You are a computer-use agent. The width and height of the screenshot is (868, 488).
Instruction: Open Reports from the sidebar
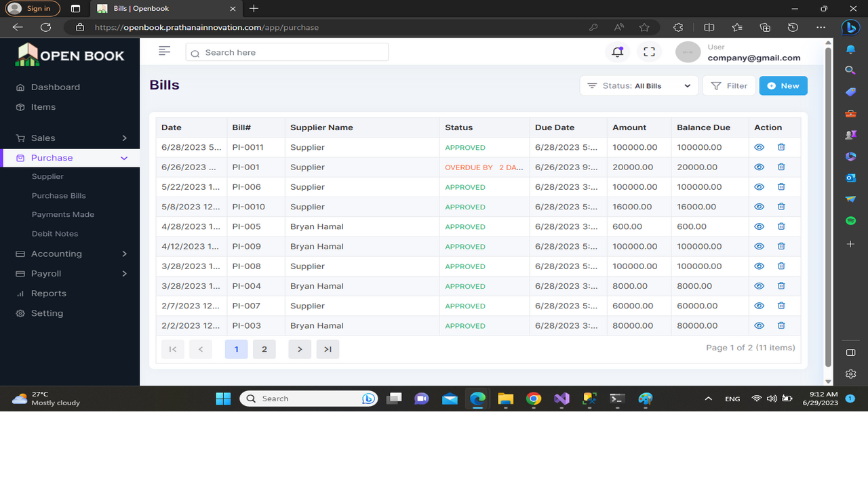tap(47, 293)
